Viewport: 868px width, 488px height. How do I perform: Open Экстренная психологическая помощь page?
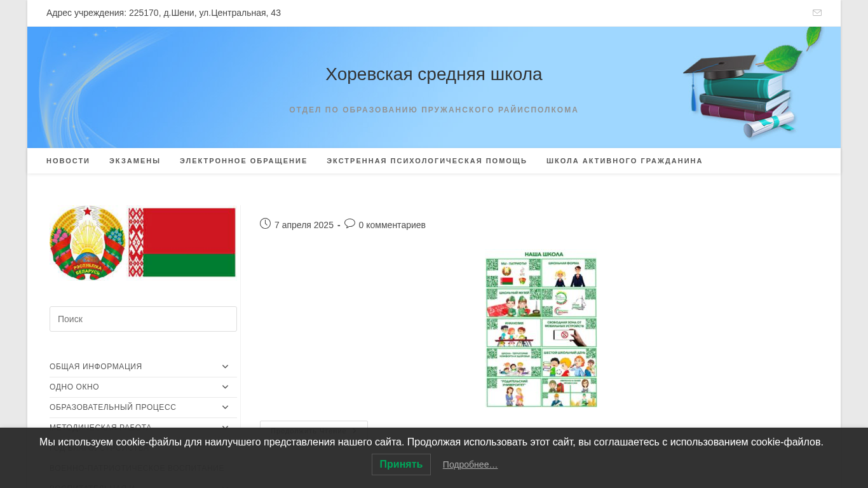click(427, 161)
